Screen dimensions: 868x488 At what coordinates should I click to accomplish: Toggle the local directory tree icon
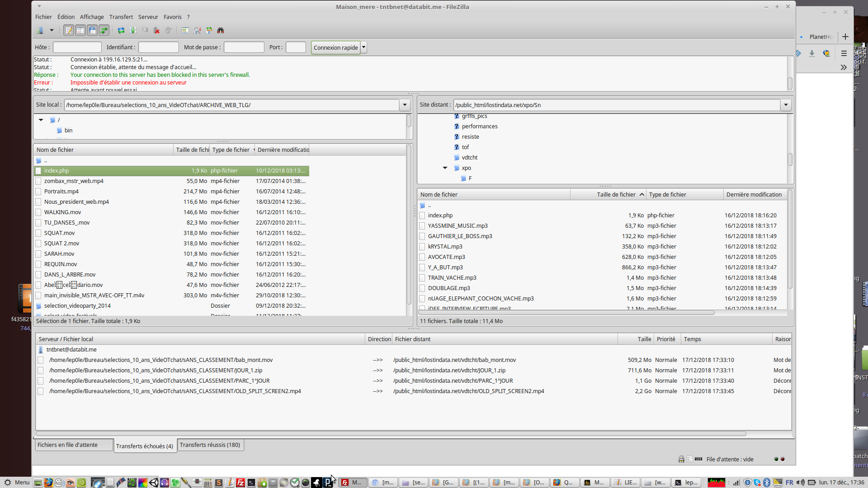[x=80, y=30]
